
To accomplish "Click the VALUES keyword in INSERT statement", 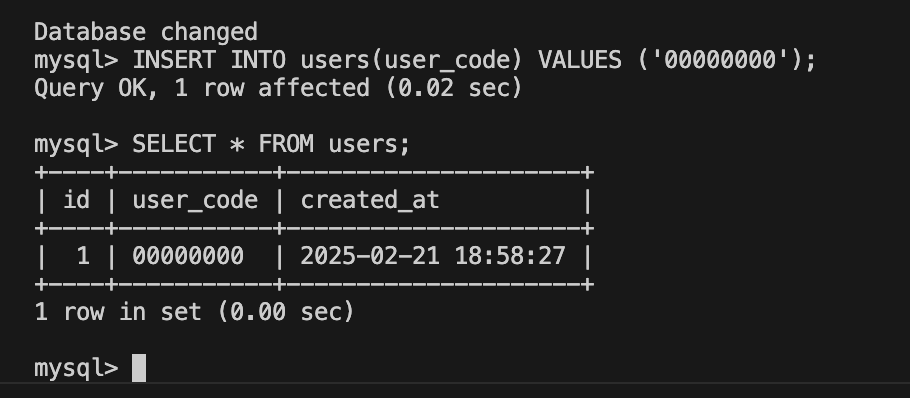I will click(580, 60).
